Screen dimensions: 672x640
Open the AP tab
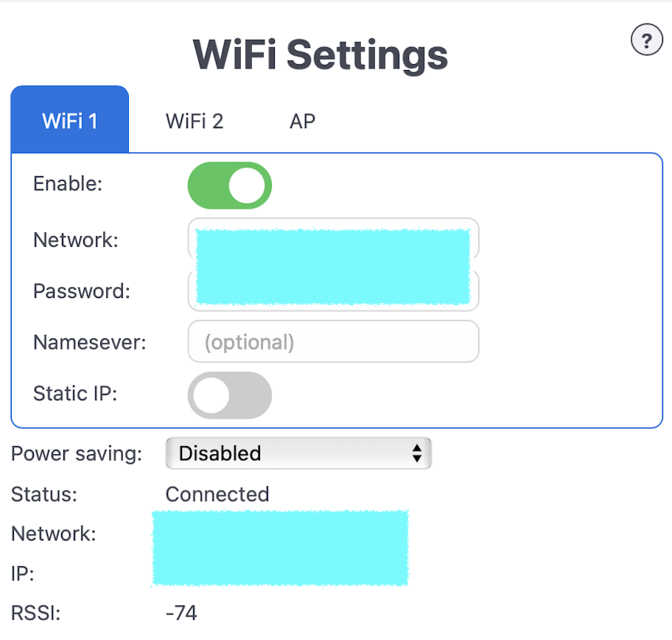click(x=302, y=120)
